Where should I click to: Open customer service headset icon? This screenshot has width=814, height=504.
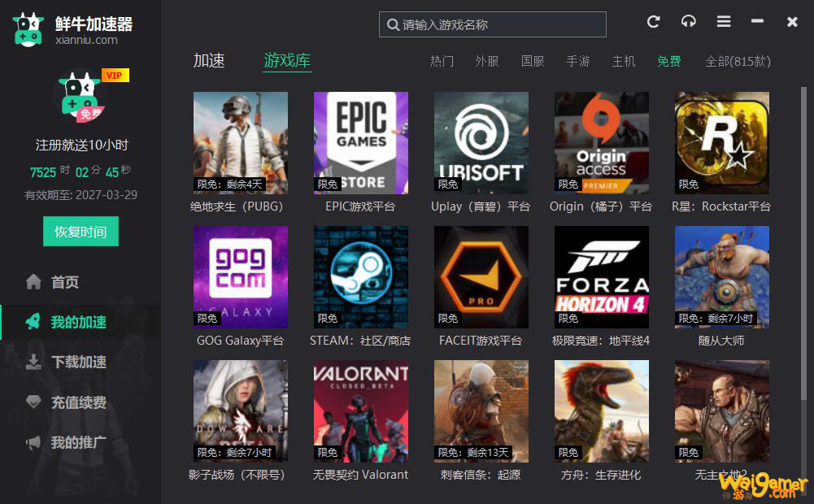click(x=689, y=22)
